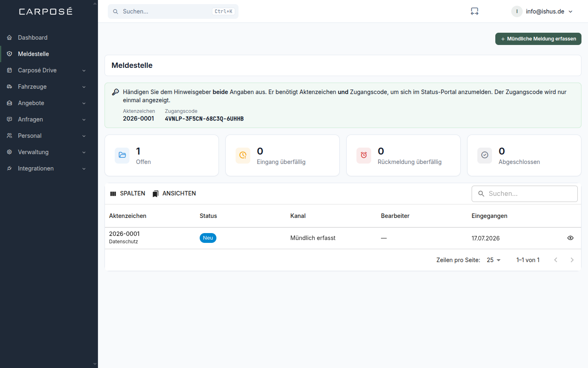The image size is (588, 368).
Task: Expand the Fahrzeuge submenu chevron
Action: 84,87
